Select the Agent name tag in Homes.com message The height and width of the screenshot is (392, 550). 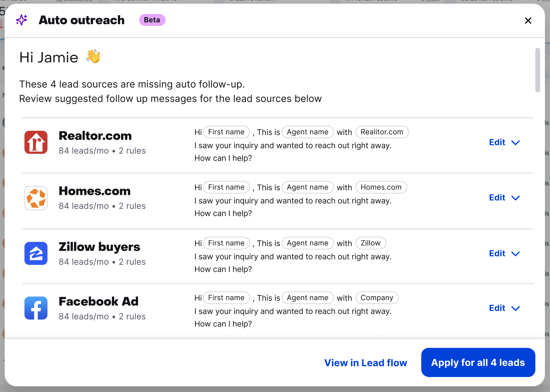[x=308, y=187]
